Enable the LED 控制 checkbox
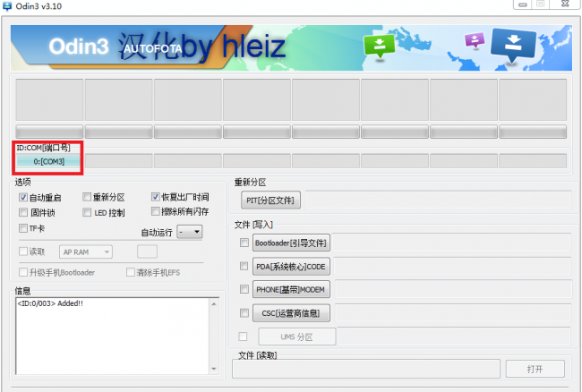The image size is (582, 392). click(x=87, y=212)
